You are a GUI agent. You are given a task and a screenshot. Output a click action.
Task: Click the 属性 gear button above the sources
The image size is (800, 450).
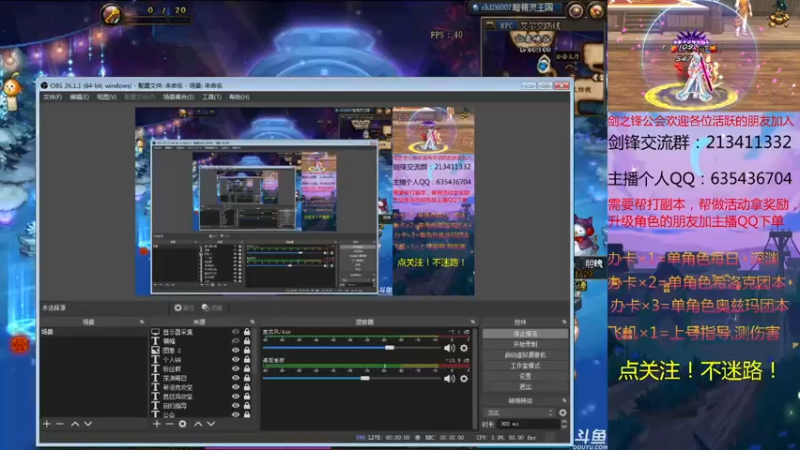coord(184,308)
